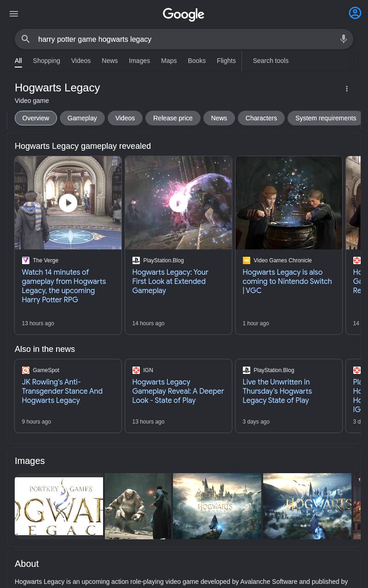Play The Verge gameplay video
The width and height of the screenshot is (368, 588).
[x=68, y=203]
